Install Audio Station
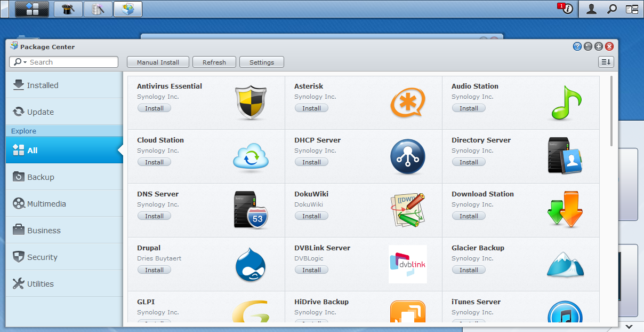Screen dimensions: 644x332 (x=469, y=108)
